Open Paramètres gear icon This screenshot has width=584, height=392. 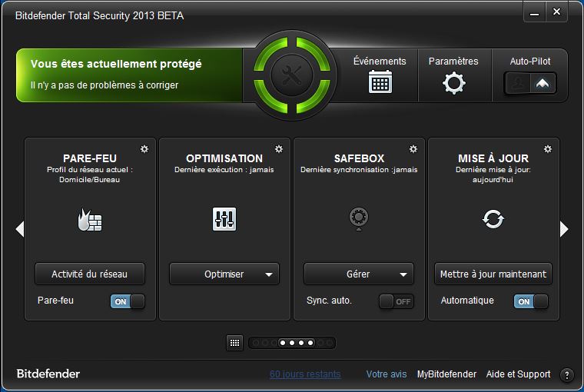click(453, 83)
